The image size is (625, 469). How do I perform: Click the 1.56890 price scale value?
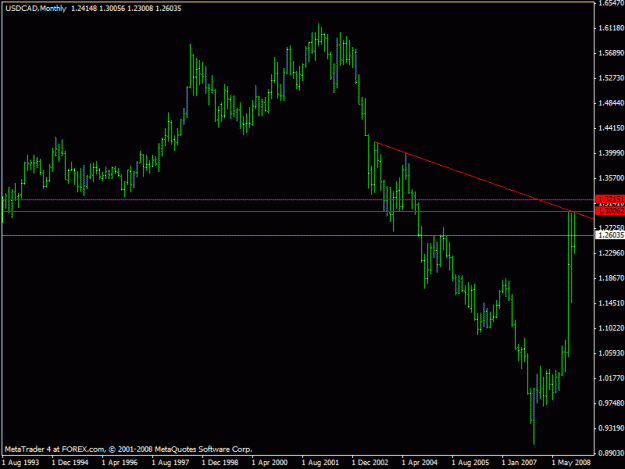611,53
